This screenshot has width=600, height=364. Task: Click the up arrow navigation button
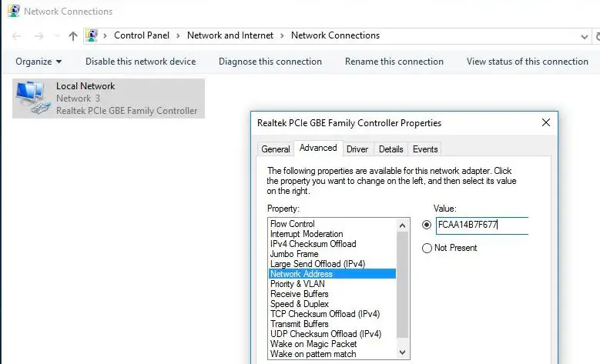tap(73, 35)
